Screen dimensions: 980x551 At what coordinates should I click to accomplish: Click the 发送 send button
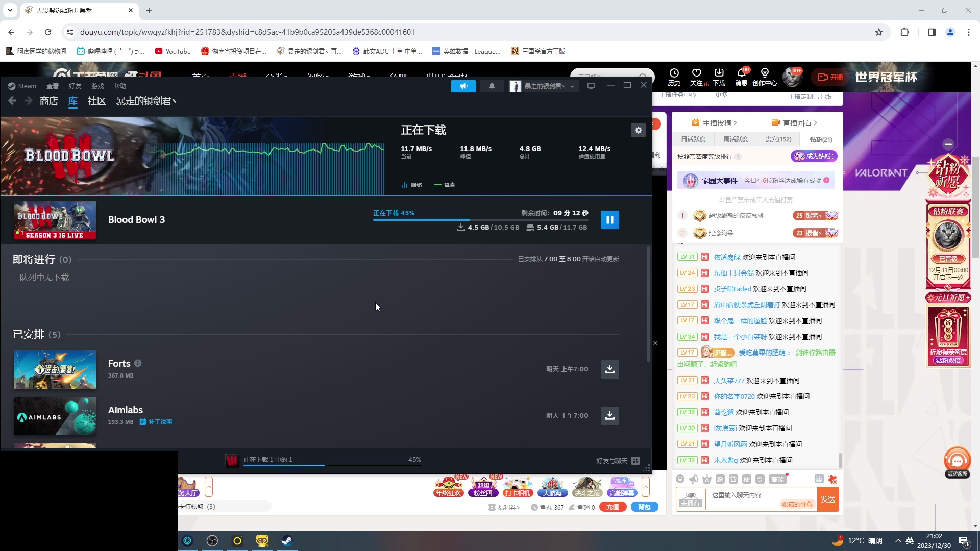click(828, 499)
